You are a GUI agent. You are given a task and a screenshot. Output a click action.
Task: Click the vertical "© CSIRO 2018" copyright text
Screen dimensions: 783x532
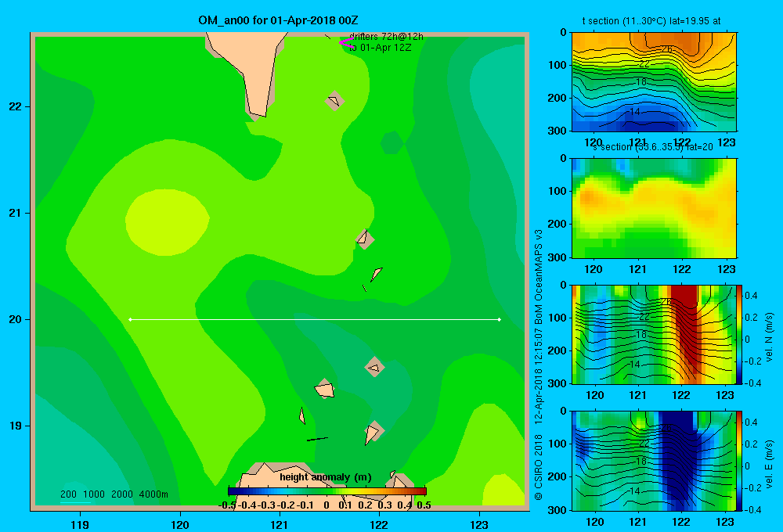tap(538, 467)
